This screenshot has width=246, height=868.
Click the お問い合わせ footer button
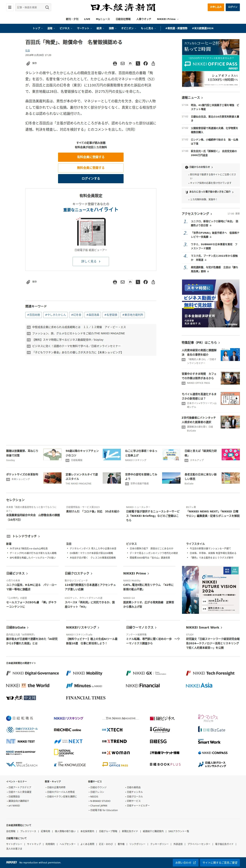point(185,862)
